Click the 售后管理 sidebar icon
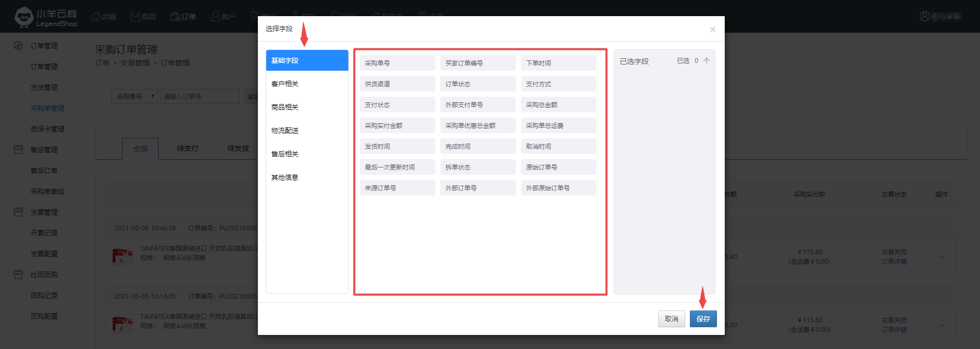The image size is (980, 349). [19, 150]
